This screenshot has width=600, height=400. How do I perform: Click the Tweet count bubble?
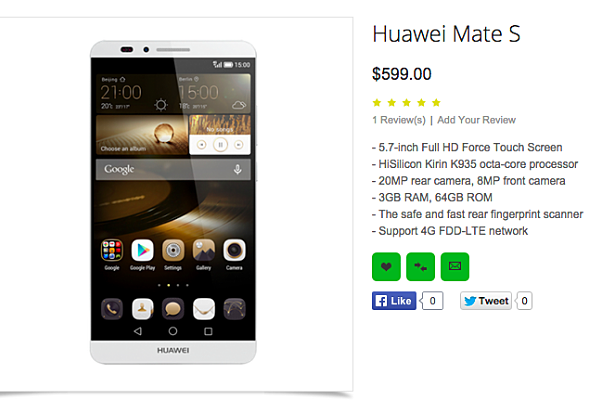click(x=524, y=301)
